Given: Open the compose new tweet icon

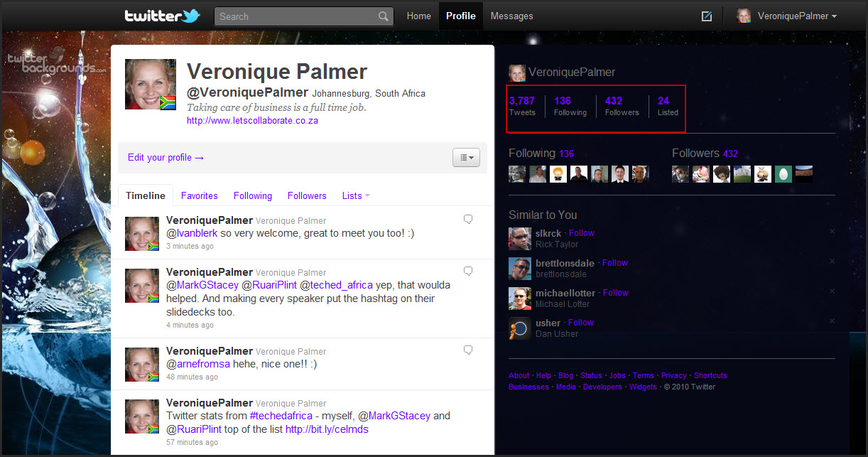Looking at the screenshot, I should (706, 16).
